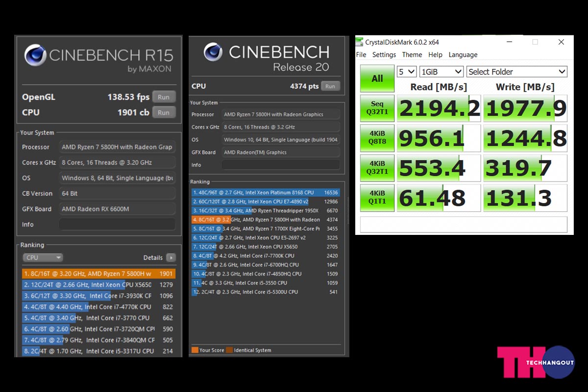Select the Core i7-3720QM 590 ranking row
This screenshot has height=392, width=588.
(x=98, y=329)
